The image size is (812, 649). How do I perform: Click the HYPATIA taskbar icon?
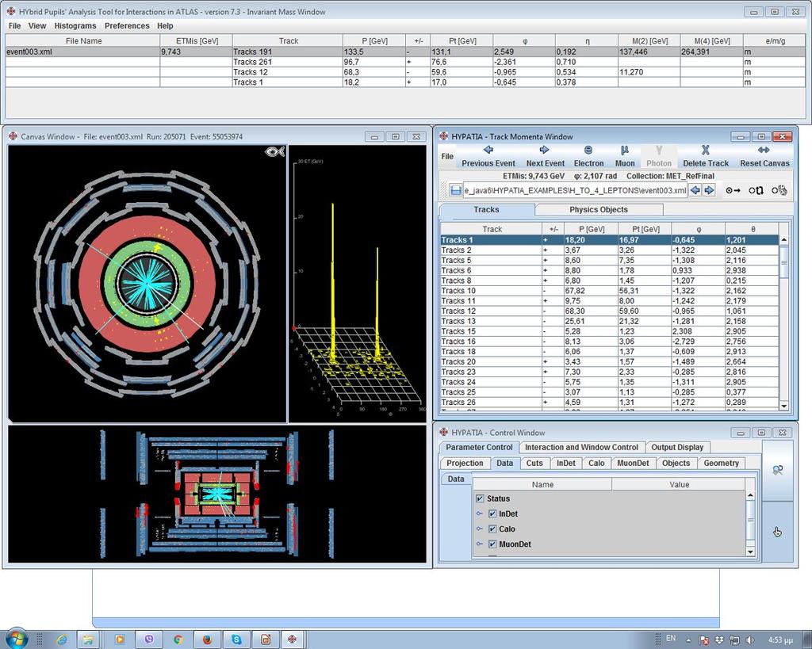tap(292, 639)
